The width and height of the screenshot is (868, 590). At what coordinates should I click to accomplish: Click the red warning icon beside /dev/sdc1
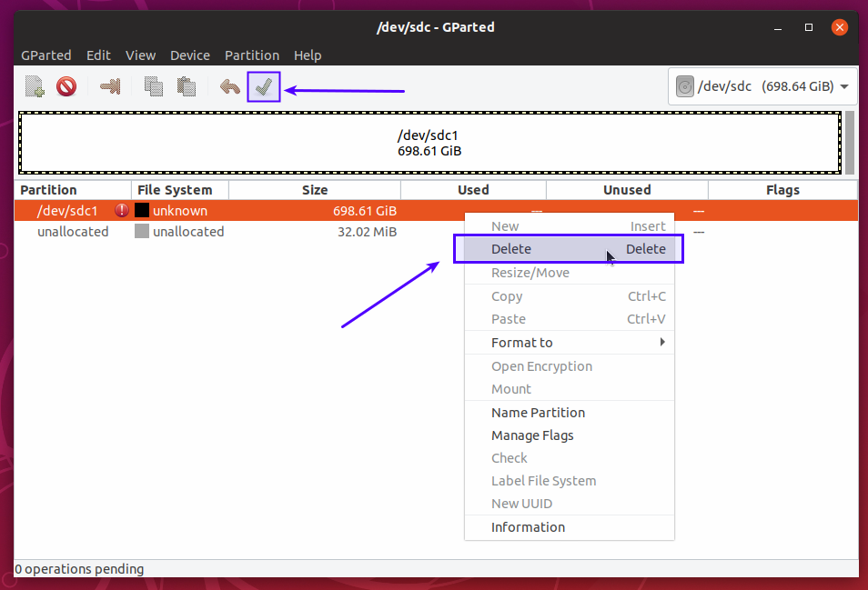[x=122, y=211]
